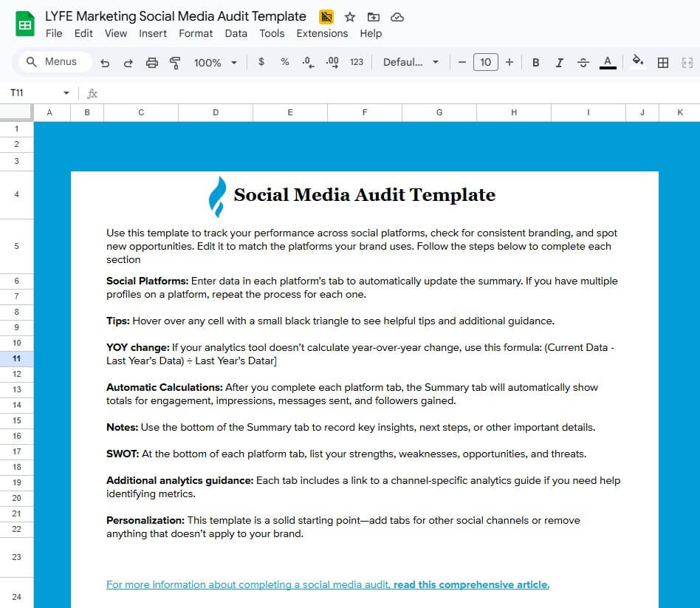The image size is (700, 608).
Task: Toggle strikethrough formatting
Action: [583, 62]
